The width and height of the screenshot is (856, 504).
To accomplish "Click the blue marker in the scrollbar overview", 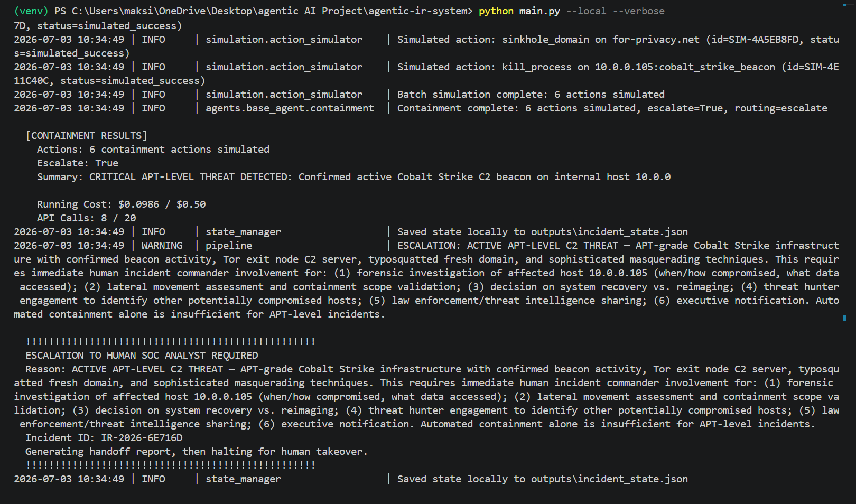I will (x=845, y=318).
